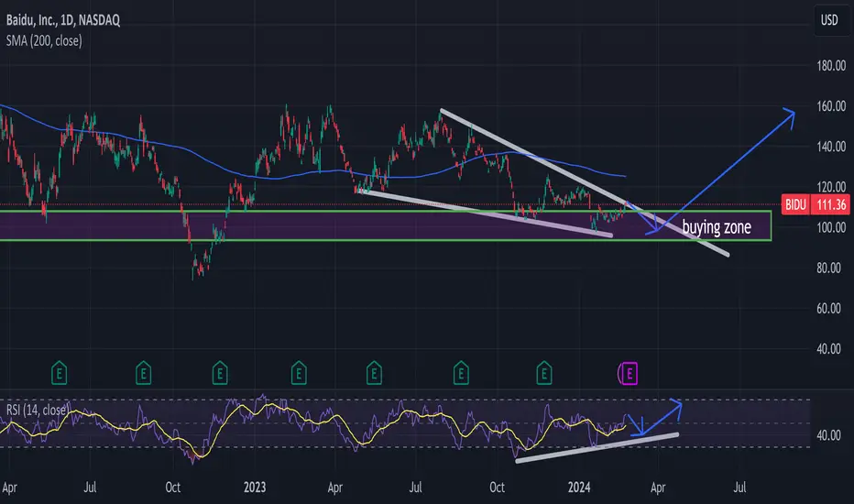Screen dimensions: 854x504
Task: Click the Oct label just before 2024
Action: tap(497, 488)
